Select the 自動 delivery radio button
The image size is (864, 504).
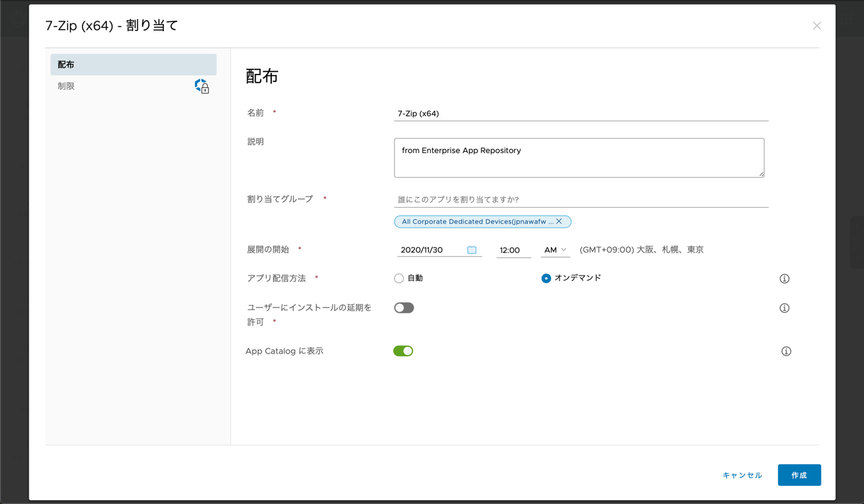(x=398, y=278)
